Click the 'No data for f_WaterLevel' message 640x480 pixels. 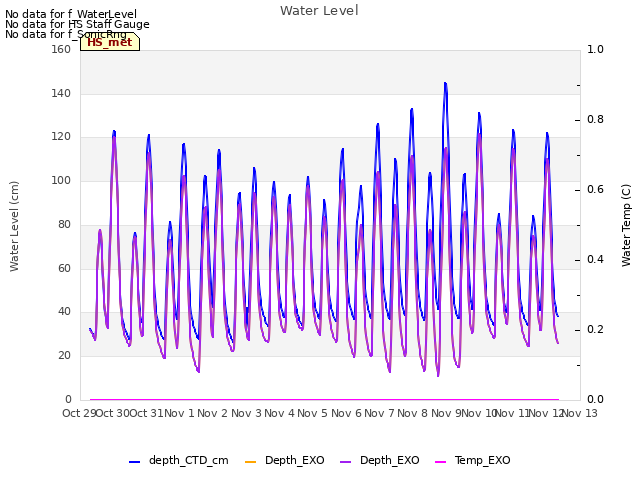pos(71,14)
